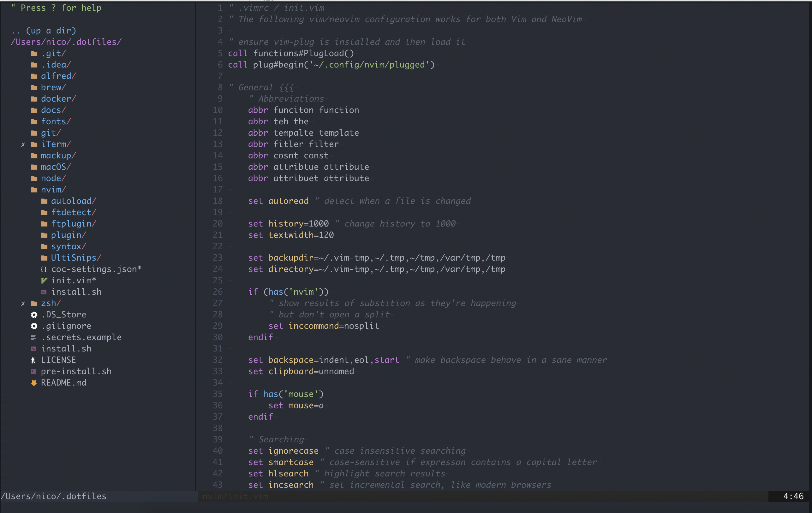Image resolution: width=812 pixels, height=513 pixels.
Task: Click line number 26 in the gutter
Action: tap(218, 292)
